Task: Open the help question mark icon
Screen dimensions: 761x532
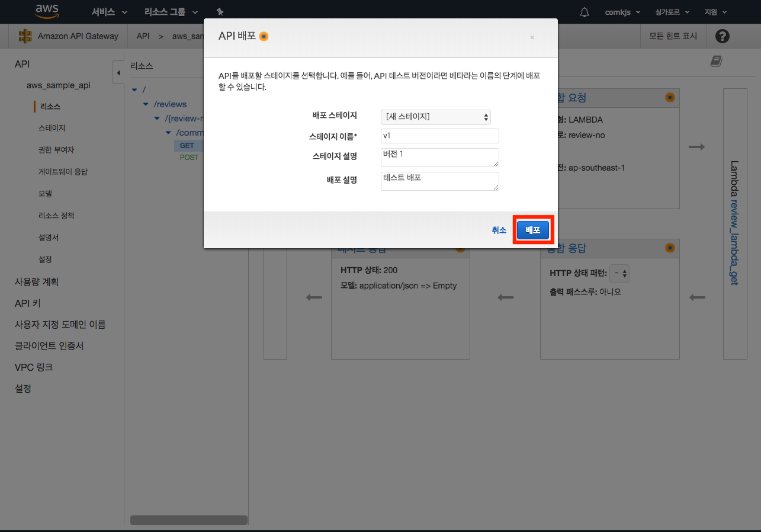Action: (722, 36)
